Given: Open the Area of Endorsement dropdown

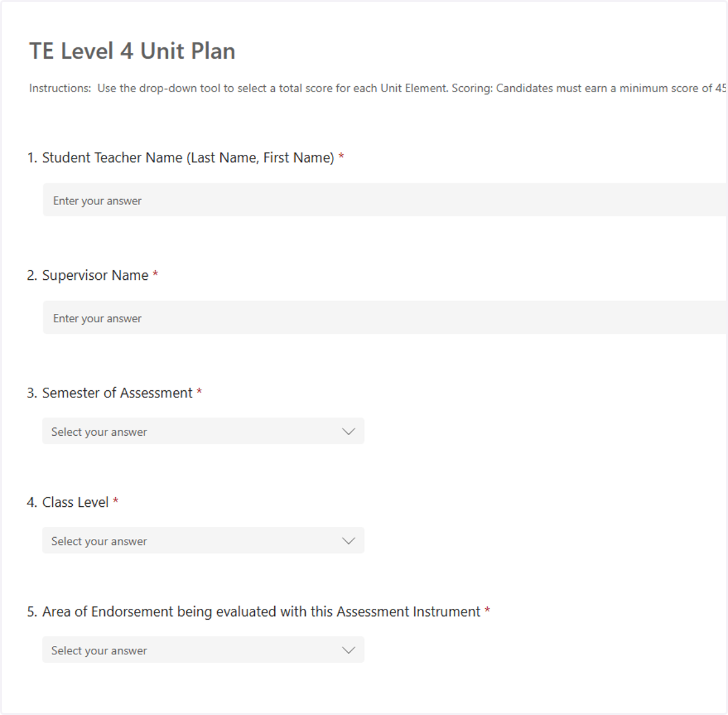Looking at the screenshot, I should coord(203,649).
